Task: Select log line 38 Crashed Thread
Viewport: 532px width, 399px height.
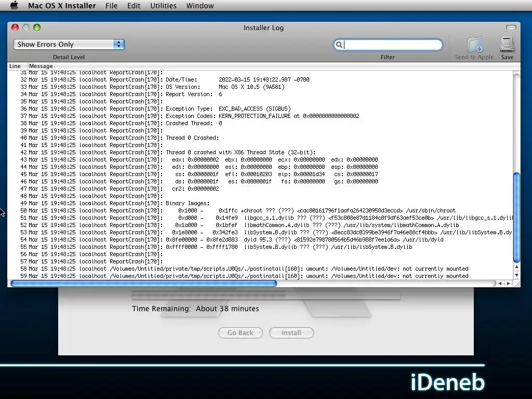Action: coord(260,124)
